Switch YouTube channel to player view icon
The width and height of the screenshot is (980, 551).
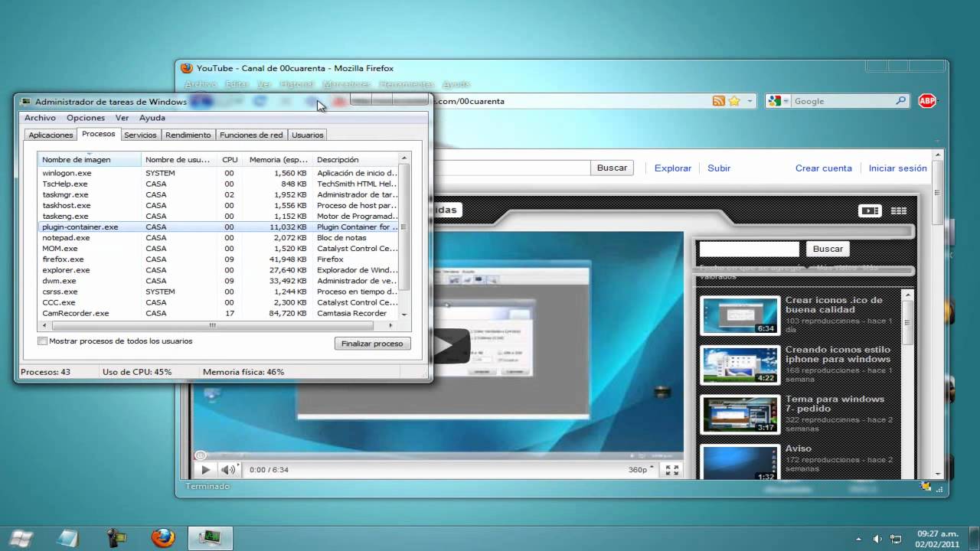(x=870, y=210)
